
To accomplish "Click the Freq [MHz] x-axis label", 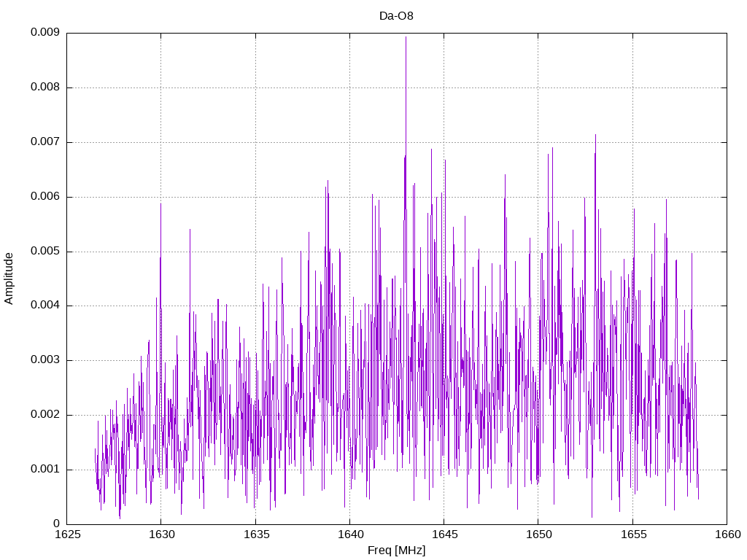I will 396,551.
